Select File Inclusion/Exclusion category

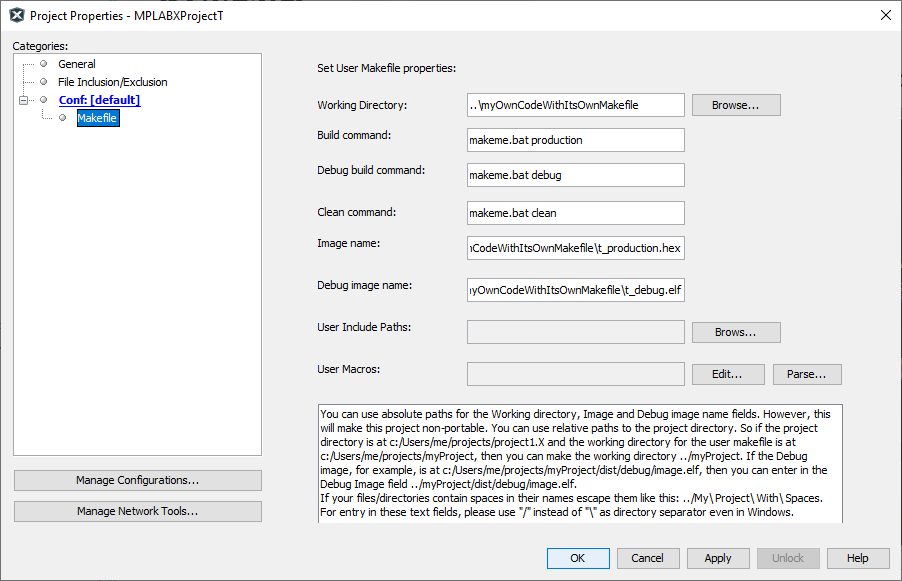pos(112,82)
